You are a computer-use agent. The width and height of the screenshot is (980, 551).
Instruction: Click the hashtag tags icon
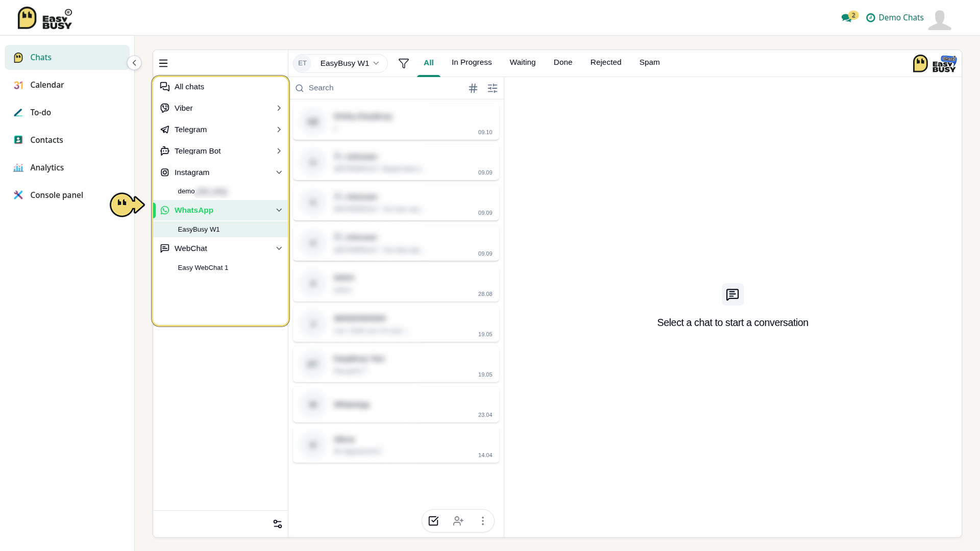[473, 88]
